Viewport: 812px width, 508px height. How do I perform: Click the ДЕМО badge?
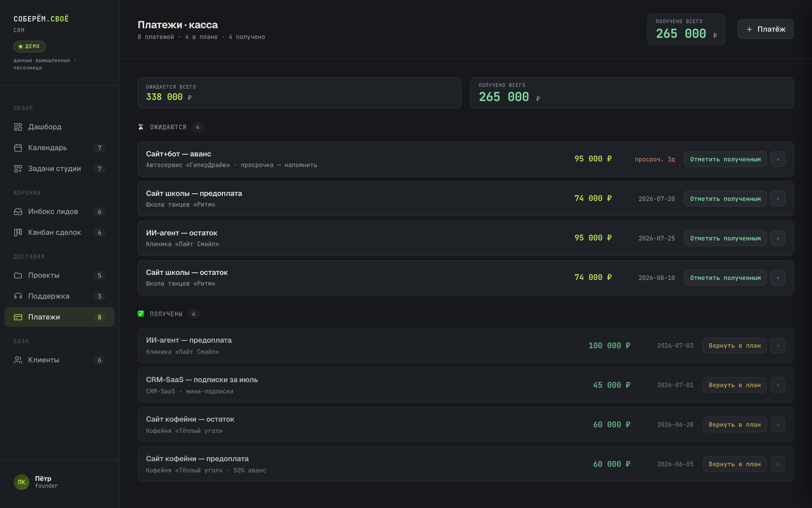pos(30,46)
